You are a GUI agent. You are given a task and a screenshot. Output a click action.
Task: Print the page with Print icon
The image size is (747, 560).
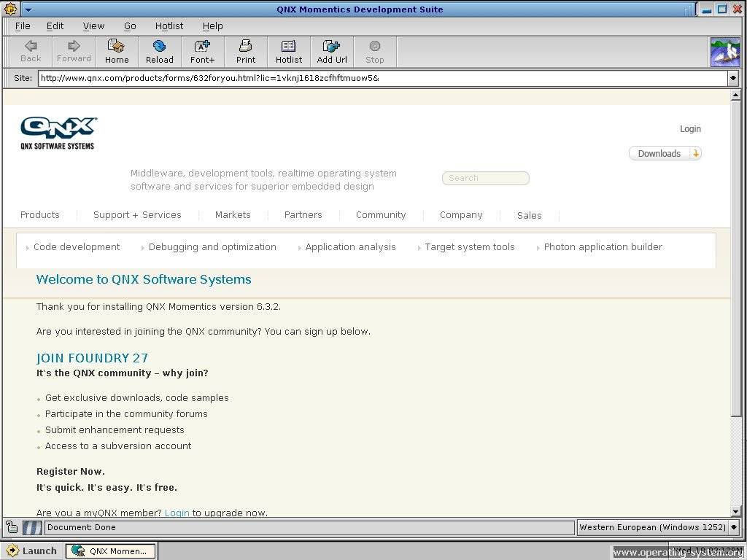246,52
